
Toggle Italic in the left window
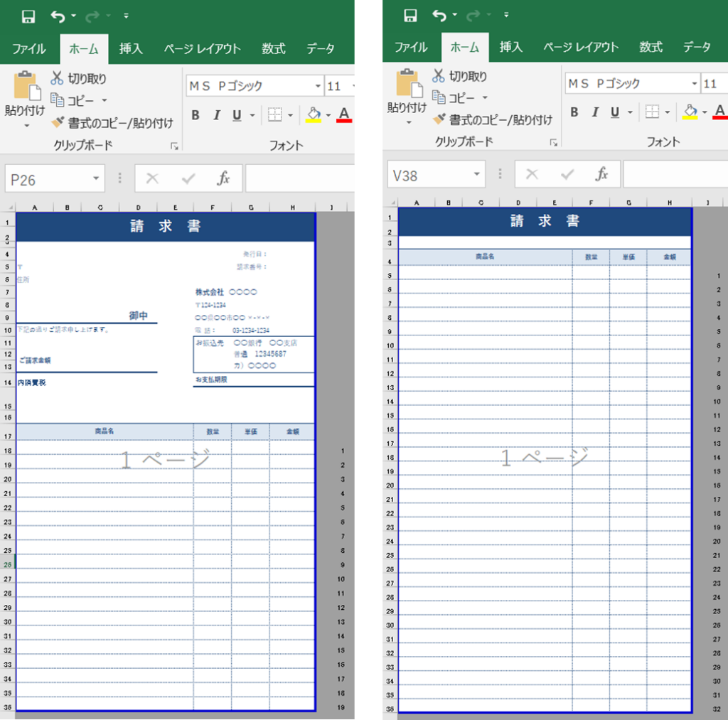point(216,114)
